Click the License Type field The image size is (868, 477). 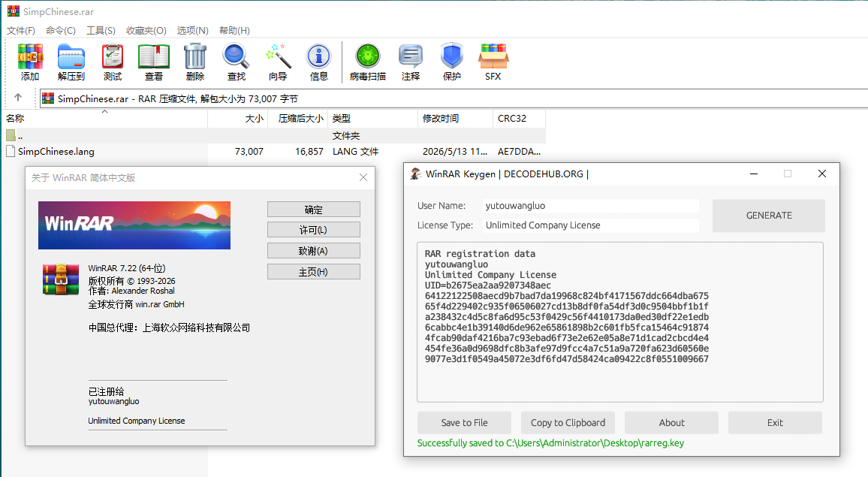(x=590, y=225)
